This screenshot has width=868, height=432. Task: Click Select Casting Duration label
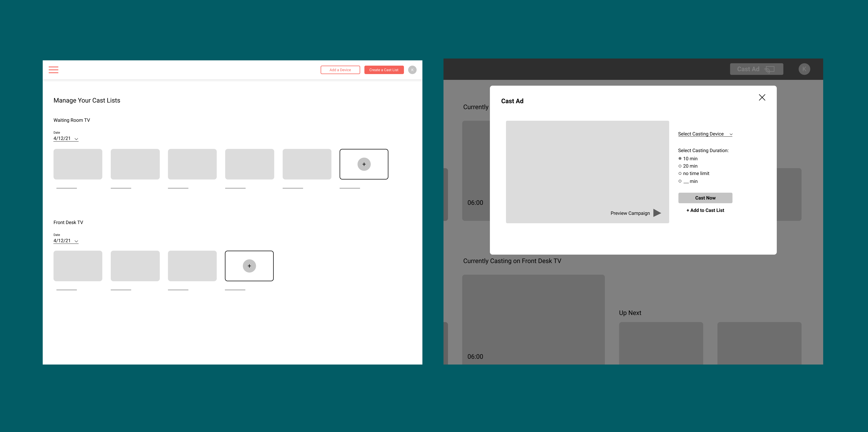point(703,151)
